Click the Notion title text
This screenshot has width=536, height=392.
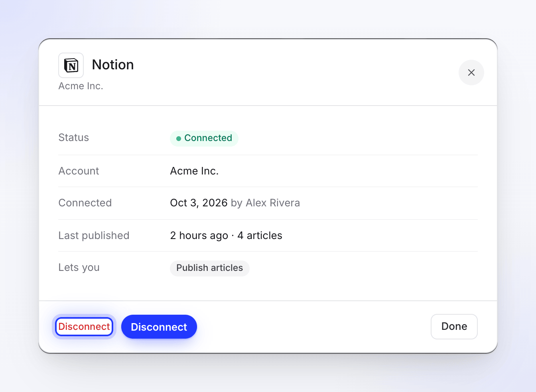coord(113,65)
